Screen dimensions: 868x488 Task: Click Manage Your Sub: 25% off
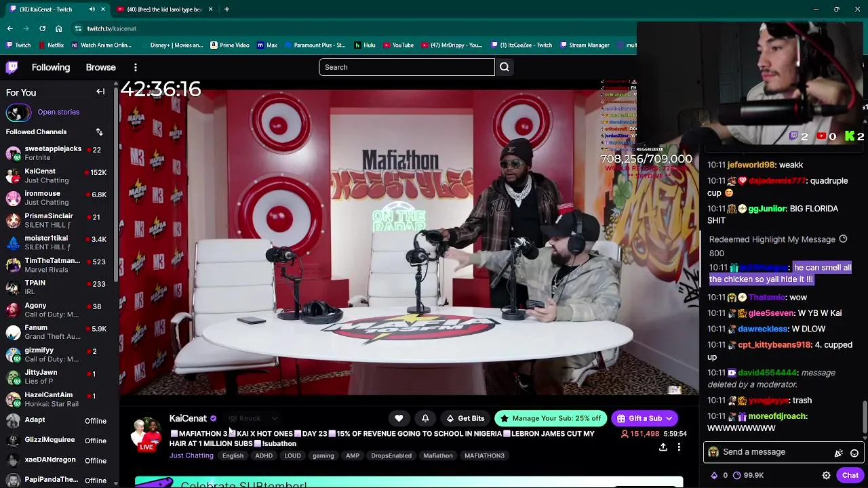click(551, 418)
